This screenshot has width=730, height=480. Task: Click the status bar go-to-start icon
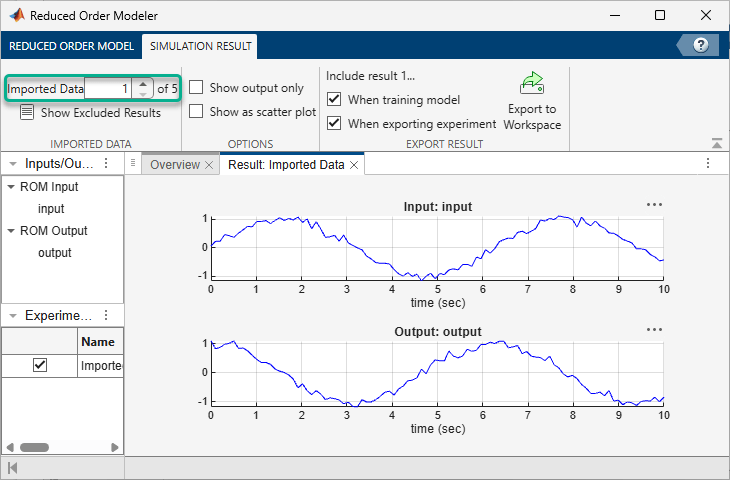(x=13, y=468)
